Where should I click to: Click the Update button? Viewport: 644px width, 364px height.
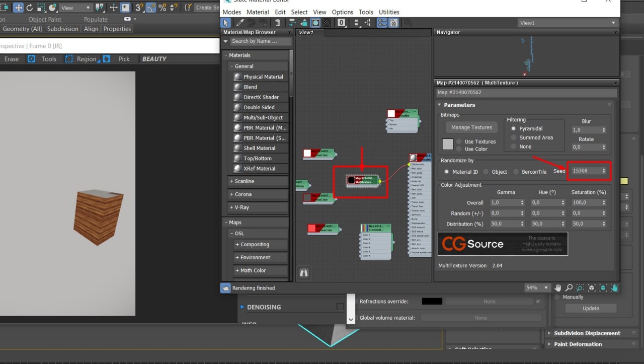pyautogui.click(x=591, y=309)
